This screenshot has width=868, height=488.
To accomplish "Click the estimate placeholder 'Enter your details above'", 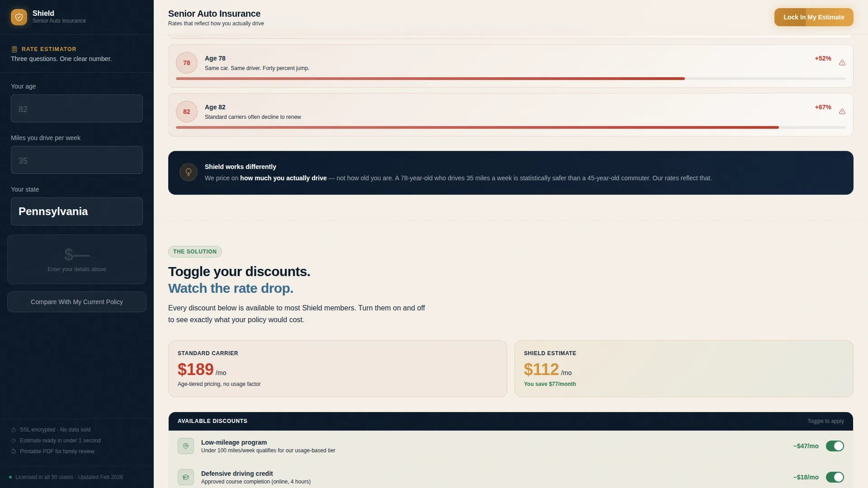I will coord(77,269).
